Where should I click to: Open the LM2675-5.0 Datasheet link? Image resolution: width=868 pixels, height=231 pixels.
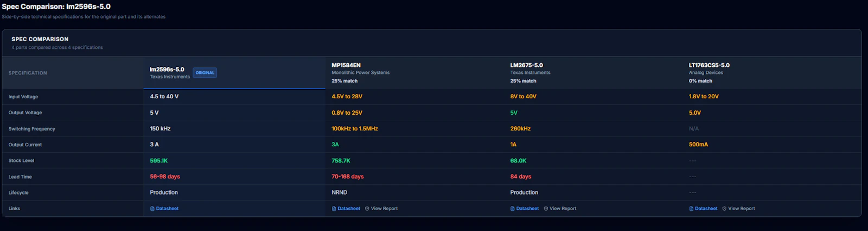[x=525, y=209]
